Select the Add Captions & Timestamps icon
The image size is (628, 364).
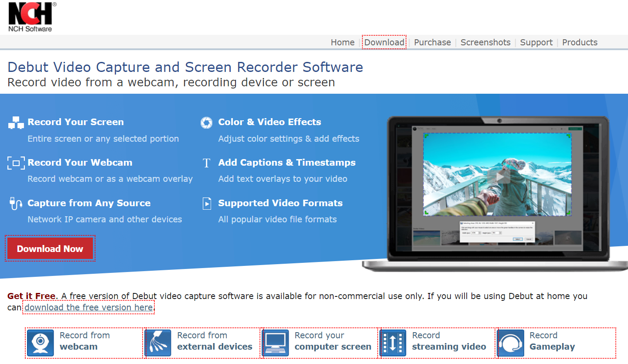coord(206,163)
